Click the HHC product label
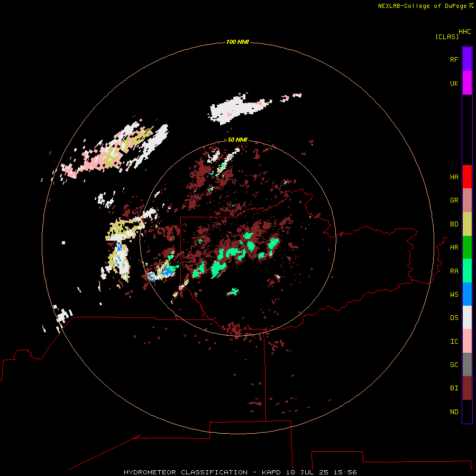The height and width of the screenshot is (476, 476). [x=464, y=32]
